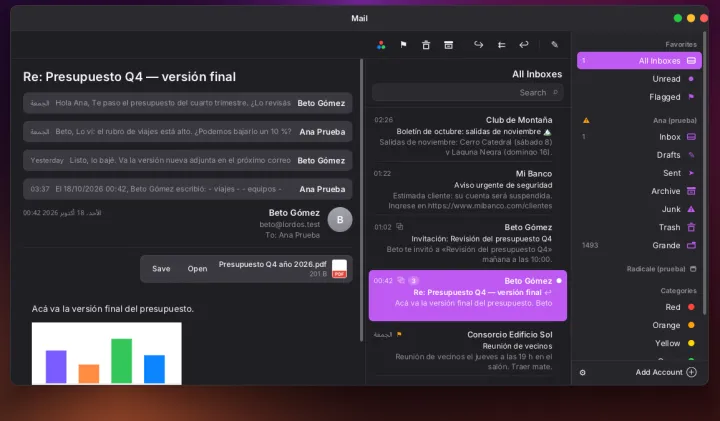Flag the selected message using toolbar flag
The image size is (720, 421).
pyautogui.click(x=403, y=45)
